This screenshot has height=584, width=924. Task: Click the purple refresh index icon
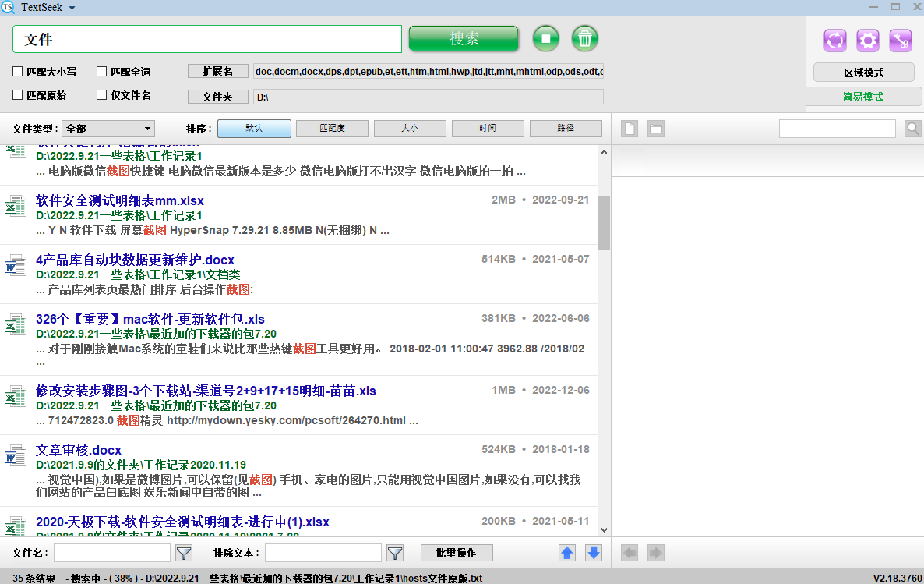click(x=835, y=40)
